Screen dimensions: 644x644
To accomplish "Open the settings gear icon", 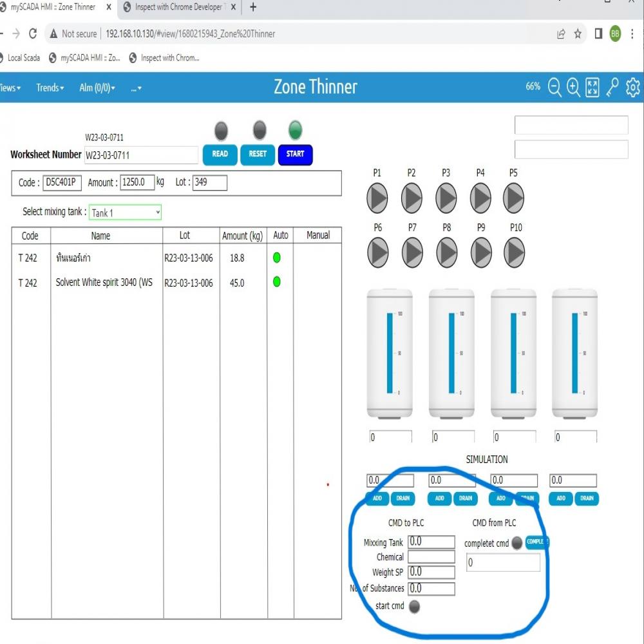I will (633, 88).
